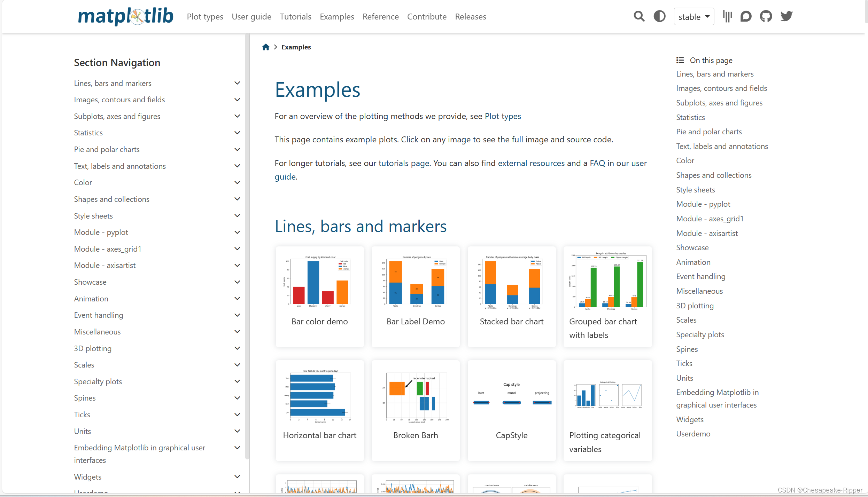Image resolution: width=868 pixels, height=497 pixels.
Task: Click the sidebar vertical scrollbar
Action: [247, 244]
